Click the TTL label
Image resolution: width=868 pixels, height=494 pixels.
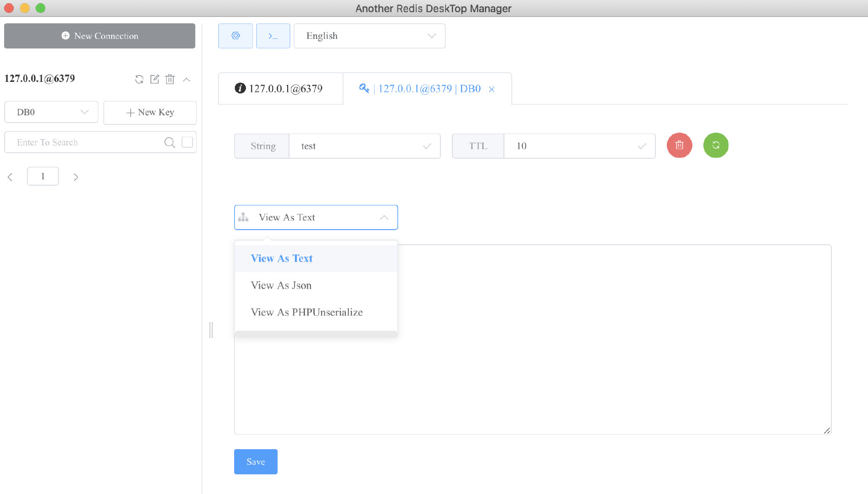pos(478,146)
